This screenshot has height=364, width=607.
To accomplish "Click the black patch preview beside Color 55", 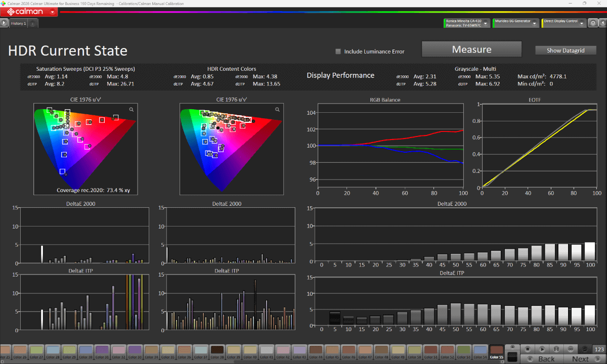I will pyautogui.click(x=512, y=356).
